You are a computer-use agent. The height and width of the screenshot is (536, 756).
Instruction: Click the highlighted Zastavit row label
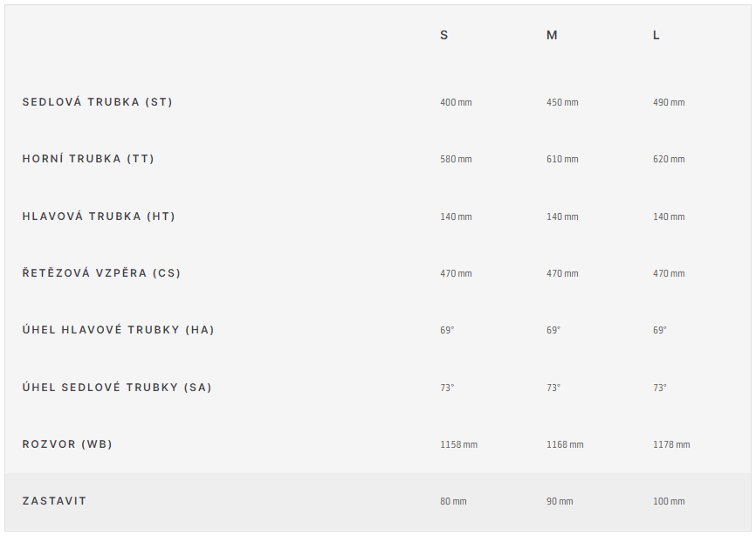tap(54, 501)
